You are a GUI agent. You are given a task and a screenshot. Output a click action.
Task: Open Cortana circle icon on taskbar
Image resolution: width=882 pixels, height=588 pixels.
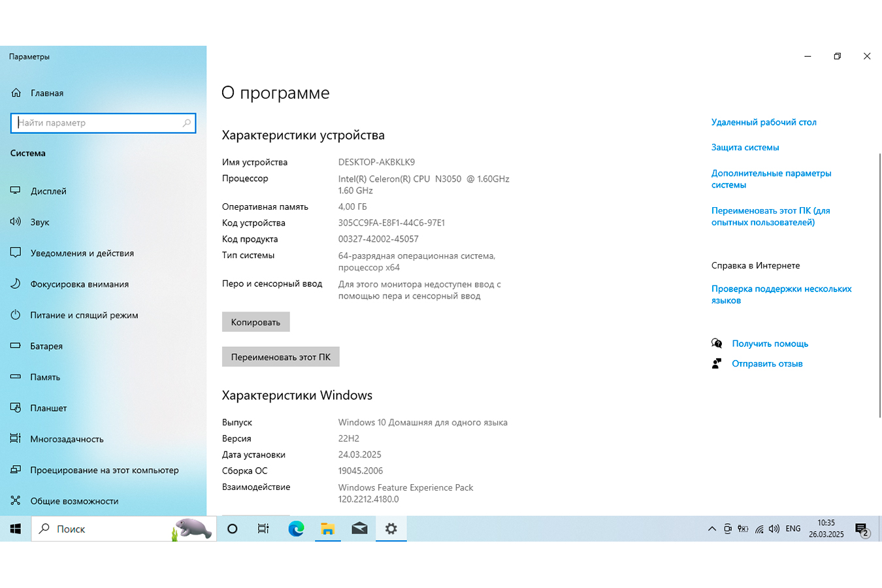pos(232,529)
